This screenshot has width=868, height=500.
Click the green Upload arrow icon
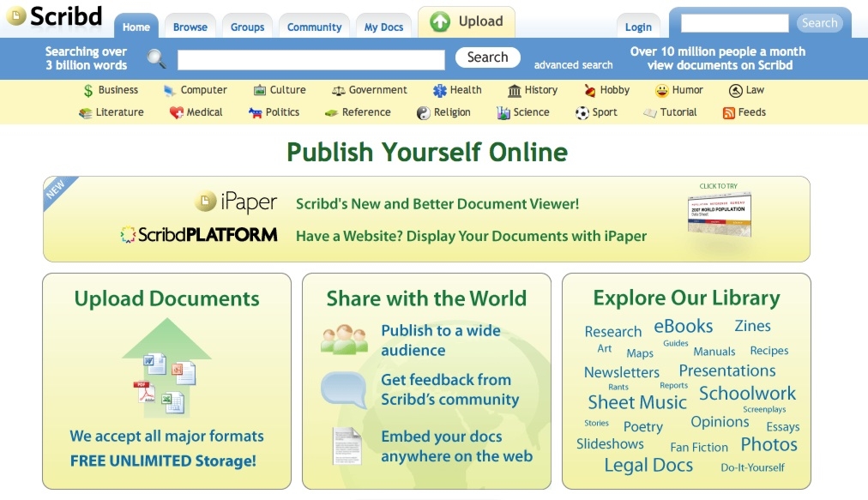pyautogui.click(x=439, y=22)
